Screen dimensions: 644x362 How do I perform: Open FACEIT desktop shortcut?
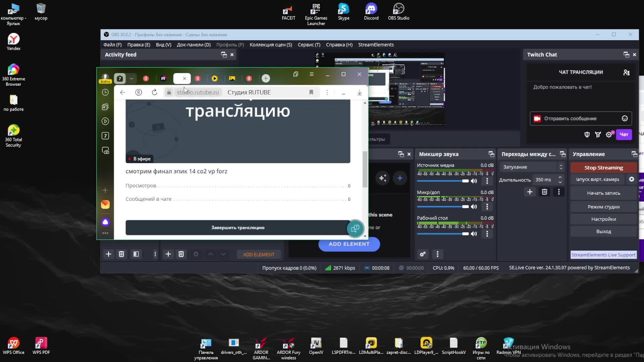[288, 12]
